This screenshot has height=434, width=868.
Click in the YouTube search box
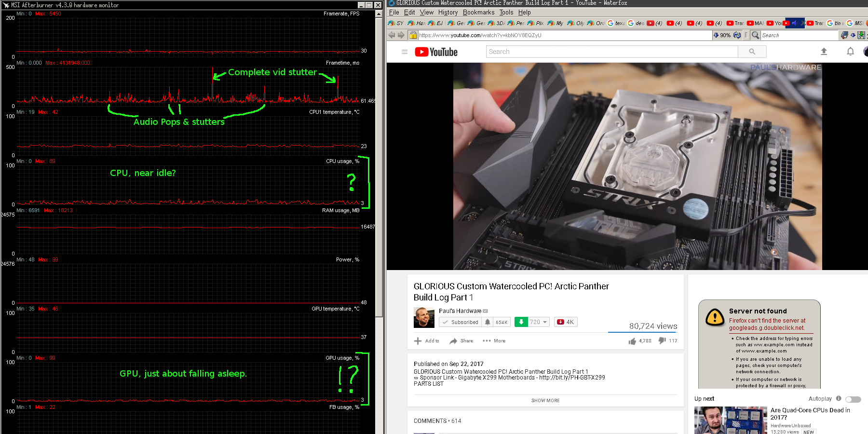tap(612, 52)
